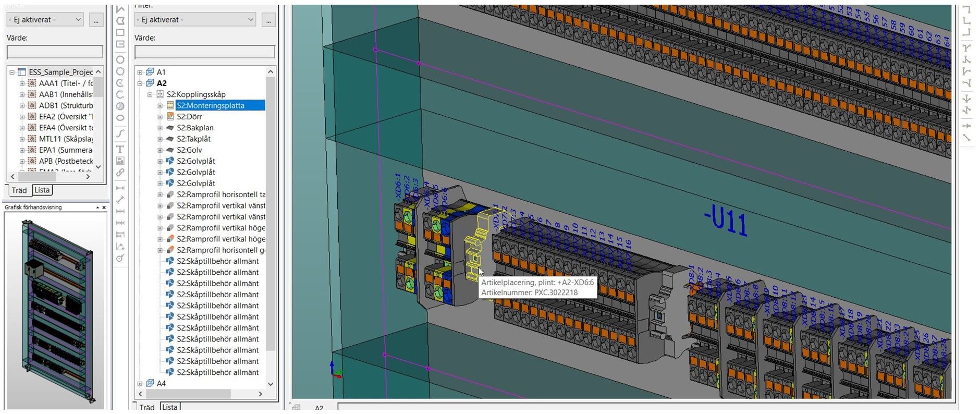Open filter settings button in pages navigator
980x414 pixels.
pyautogui.click(x=96, y=20)
